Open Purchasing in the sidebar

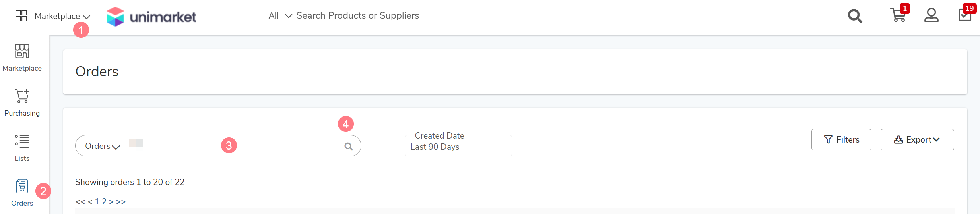pos(22,103)
